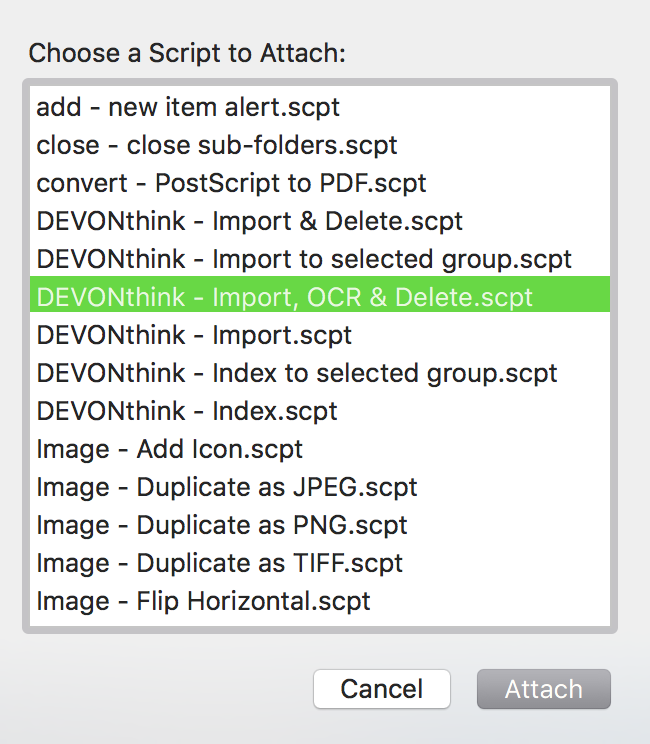Select 'close - close sub-folders.scpt' script
Image resolution: width=650 pixels, height=744 pixels.
pos(320,145)
